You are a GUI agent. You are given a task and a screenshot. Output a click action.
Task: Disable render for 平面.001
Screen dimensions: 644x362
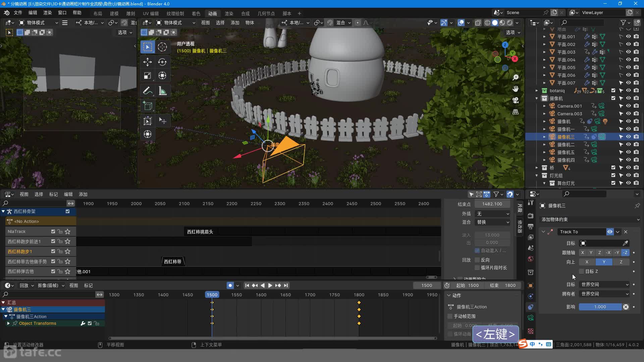pos(636,37)
